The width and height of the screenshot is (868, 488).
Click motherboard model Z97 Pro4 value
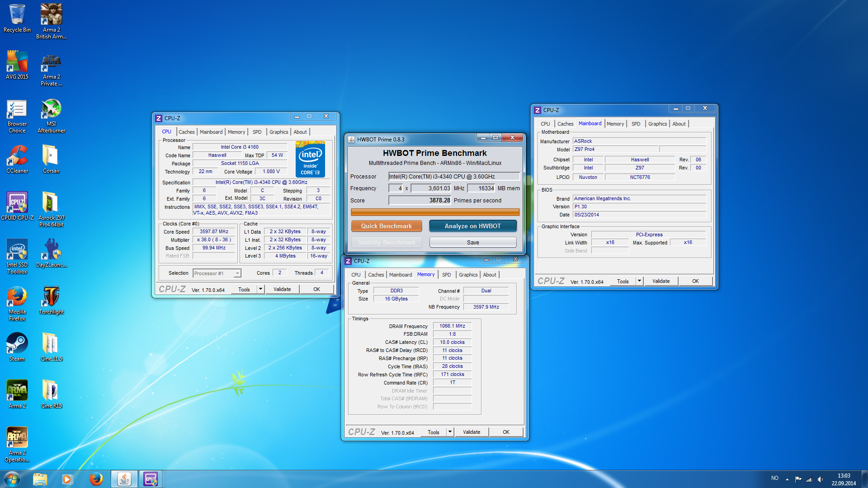pos(615,149)
